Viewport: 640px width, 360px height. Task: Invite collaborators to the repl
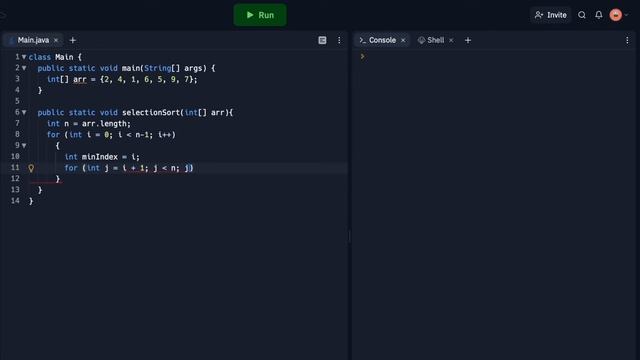[x=550, y=15]
